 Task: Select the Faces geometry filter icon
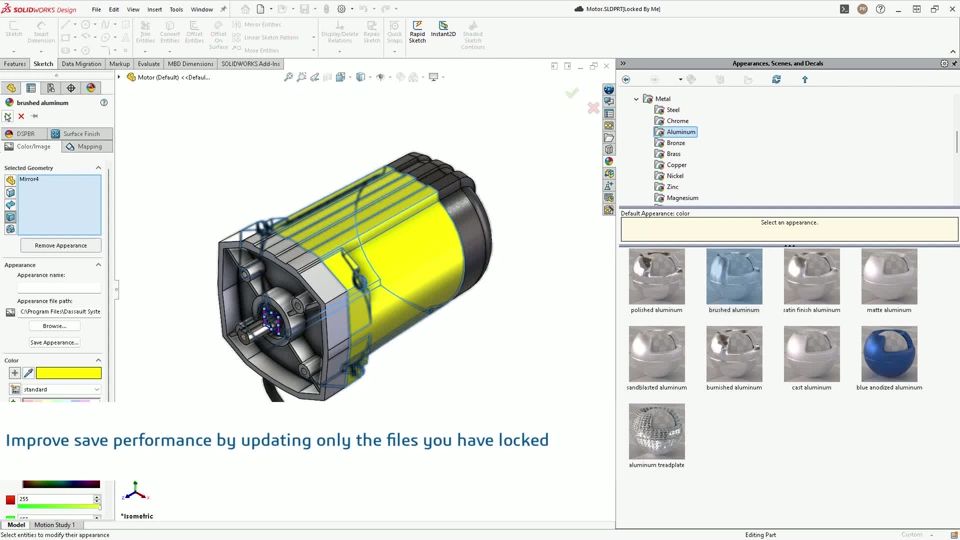pos(10,192)
